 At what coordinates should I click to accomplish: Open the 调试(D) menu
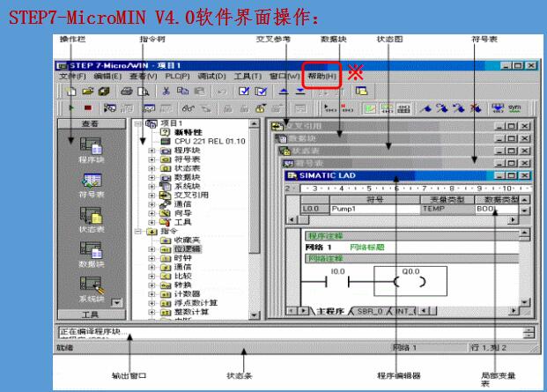pyautogui.click(x=211, y=76)
